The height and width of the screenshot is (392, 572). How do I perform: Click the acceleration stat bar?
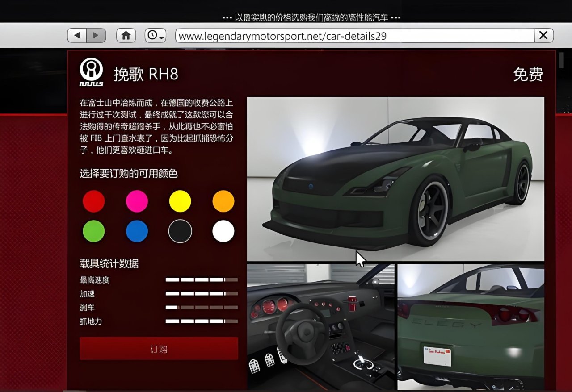(x=202, y=294)
